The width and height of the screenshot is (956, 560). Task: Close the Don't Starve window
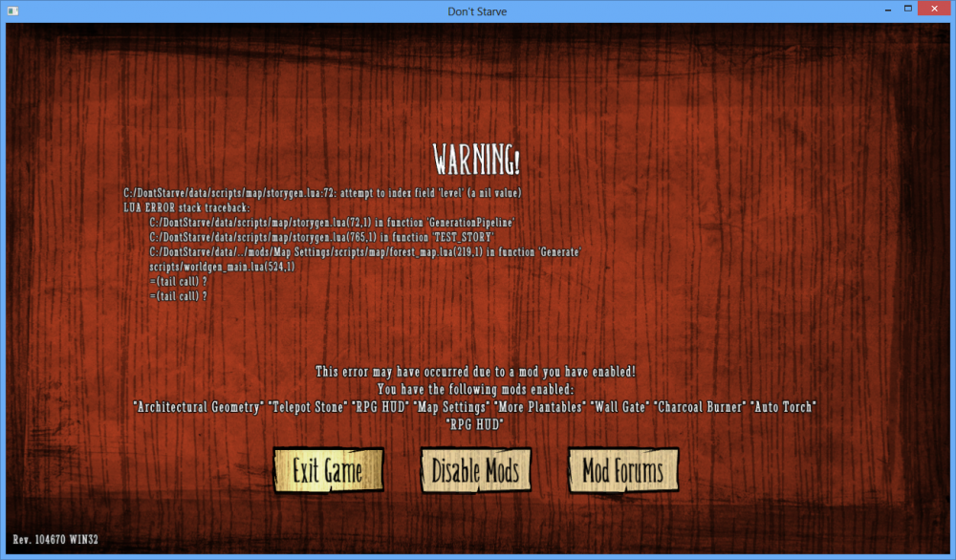click(935, 9)
